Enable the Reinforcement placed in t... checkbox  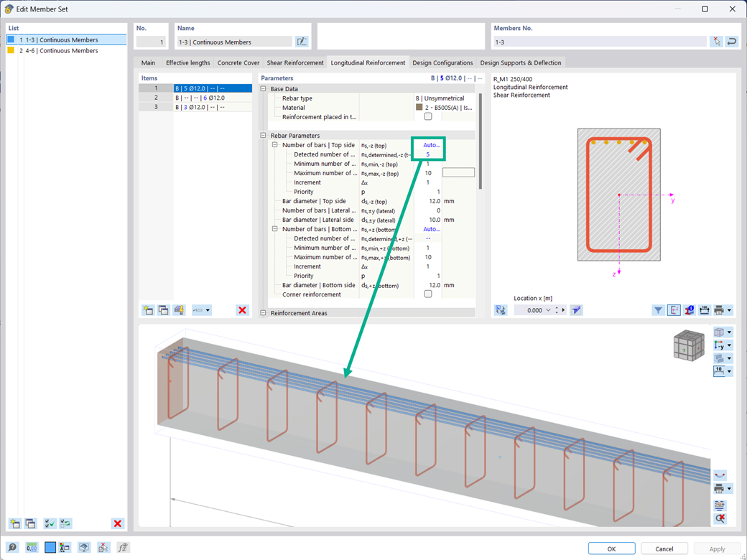click(x=428, y=116)
